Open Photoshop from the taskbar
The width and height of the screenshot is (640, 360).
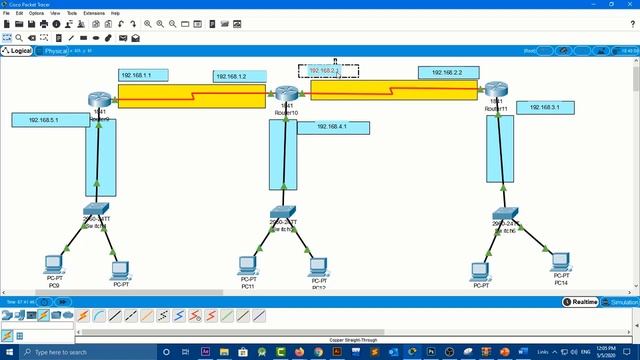coord(431,352)
